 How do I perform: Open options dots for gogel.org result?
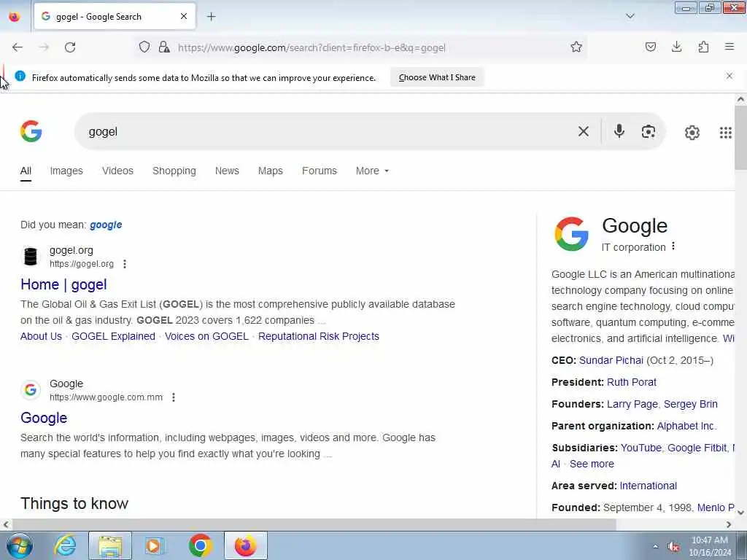(x=125, y=264)
